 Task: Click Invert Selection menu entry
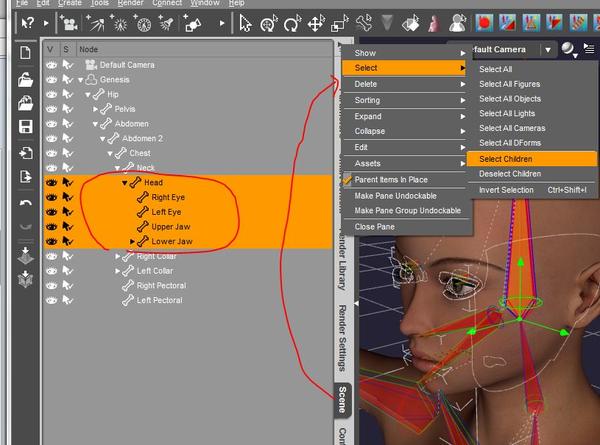(532, 190)
